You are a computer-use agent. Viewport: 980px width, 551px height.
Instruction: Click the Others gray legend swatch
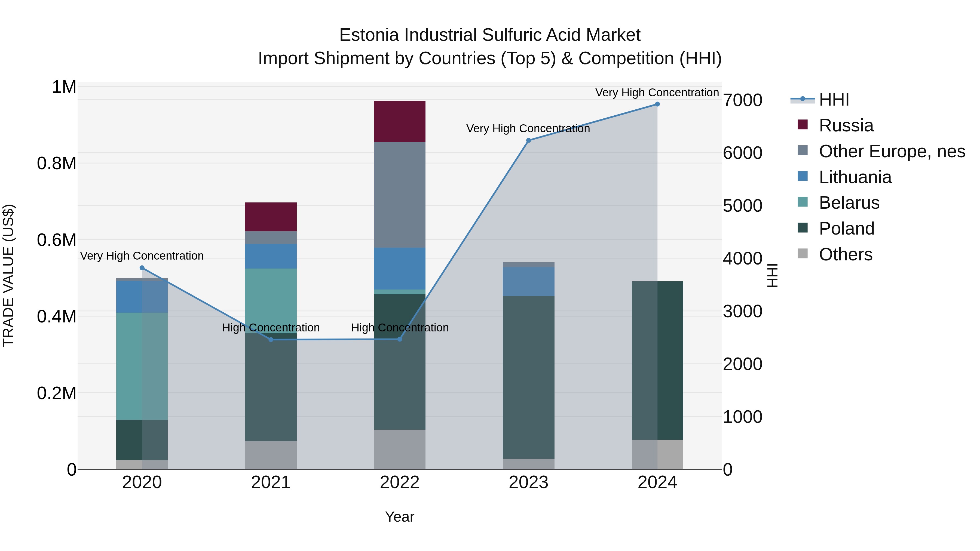(x=803, y=254)
